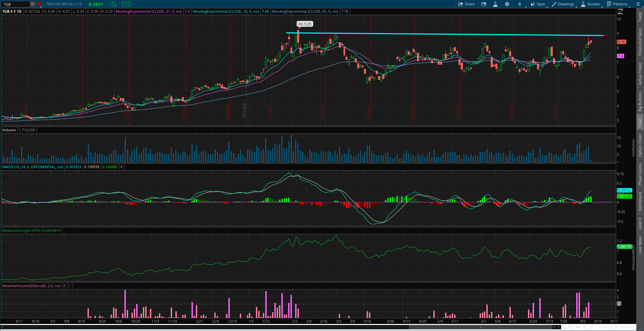Select the crosshair pointer icon at bottom
Image resolution: width=644 pixels, height=331 pixels.
coord(585,327)
